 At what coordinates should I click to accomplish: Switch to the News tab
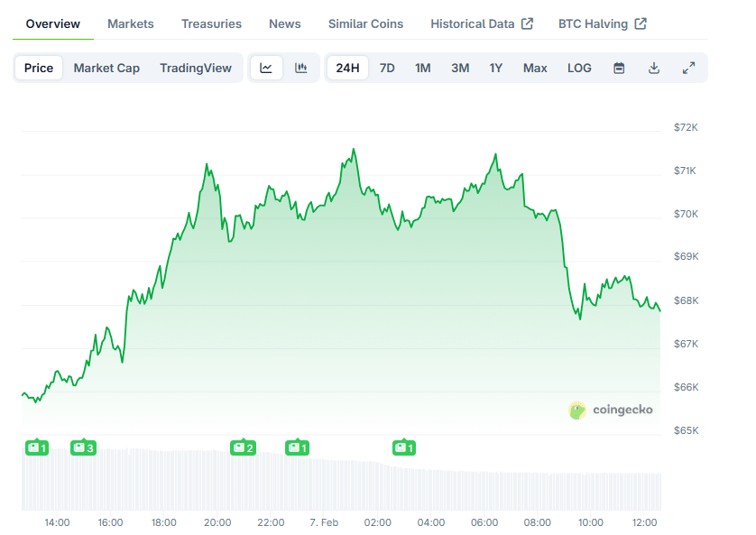pyautogui.click(x=284, y=23)
